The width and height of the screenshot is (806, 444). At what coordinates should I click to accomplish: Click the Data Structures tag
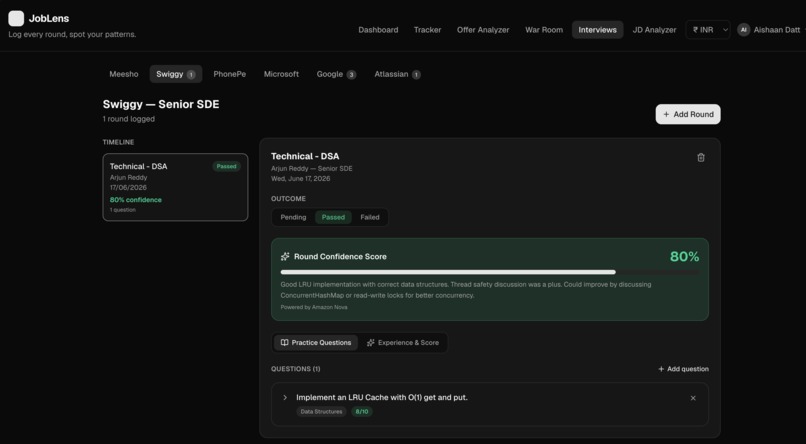coord(321,412)
